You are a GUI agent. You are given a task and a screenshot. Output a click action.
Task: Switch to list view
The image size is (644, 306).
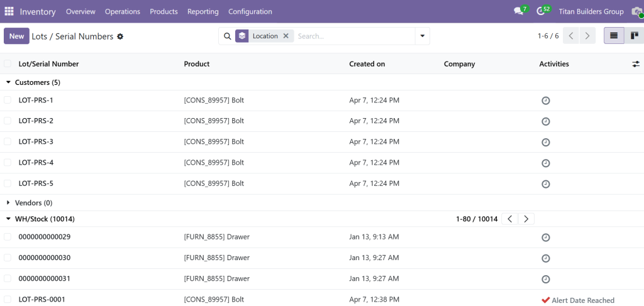pyautogui.click(x=614, y=36)
